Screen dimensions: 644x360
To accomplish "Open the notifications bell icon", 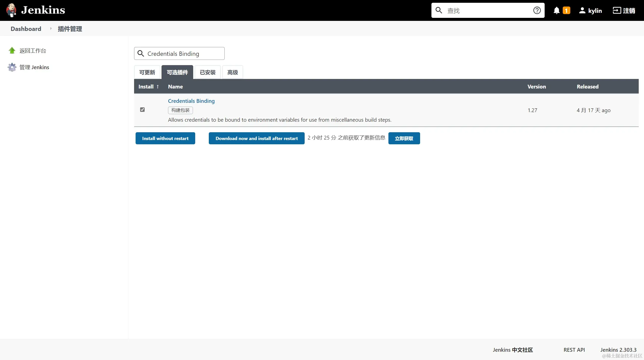I will (x=556, y=11).
